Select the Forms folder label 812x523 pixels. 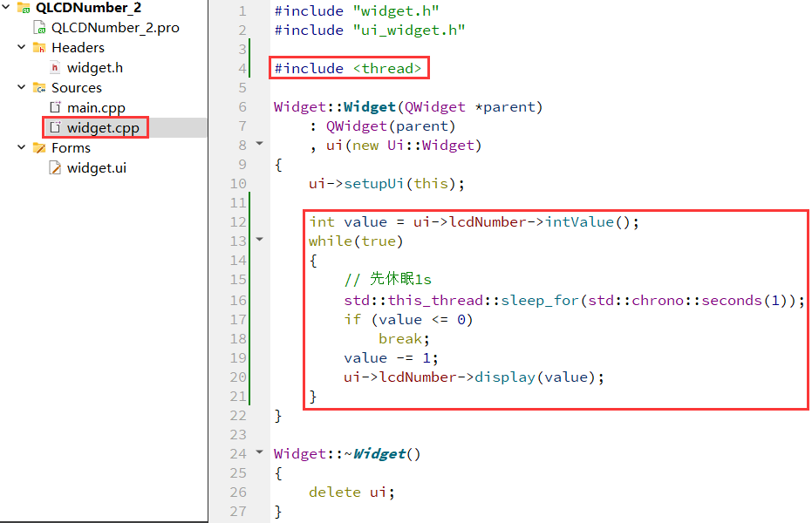point(71,148)
